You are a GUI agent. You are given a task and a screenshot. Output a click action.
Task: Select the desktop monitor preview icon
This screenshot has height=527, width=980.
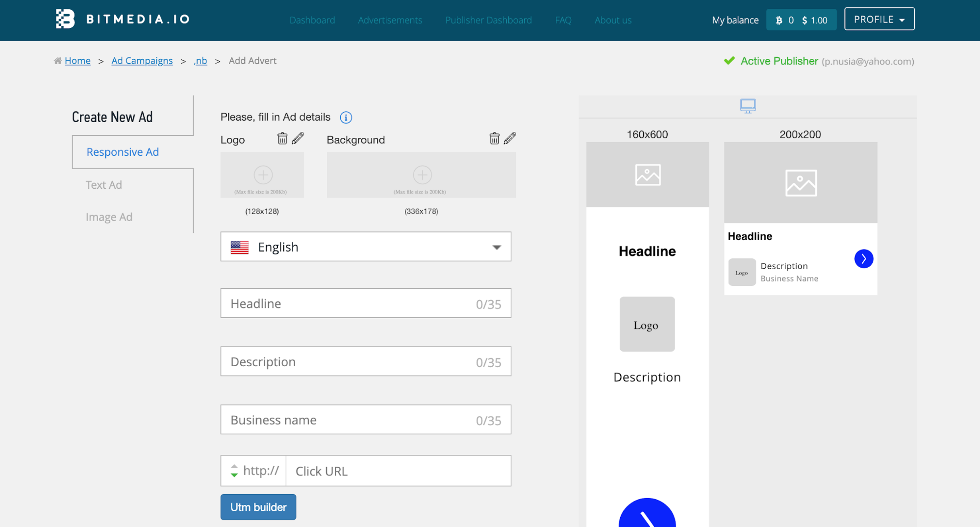tap(748, 106)
